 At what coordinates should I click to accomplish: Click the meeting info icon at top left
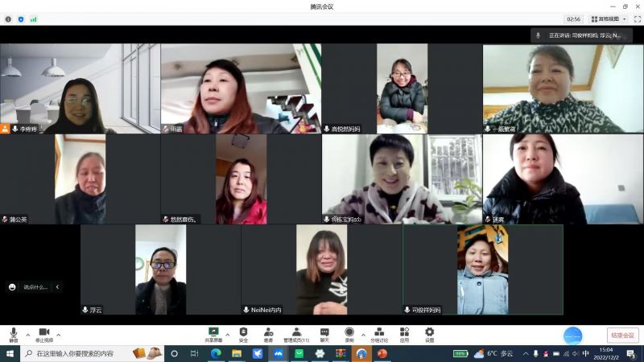pyautogui.click(x=8, y=19)
